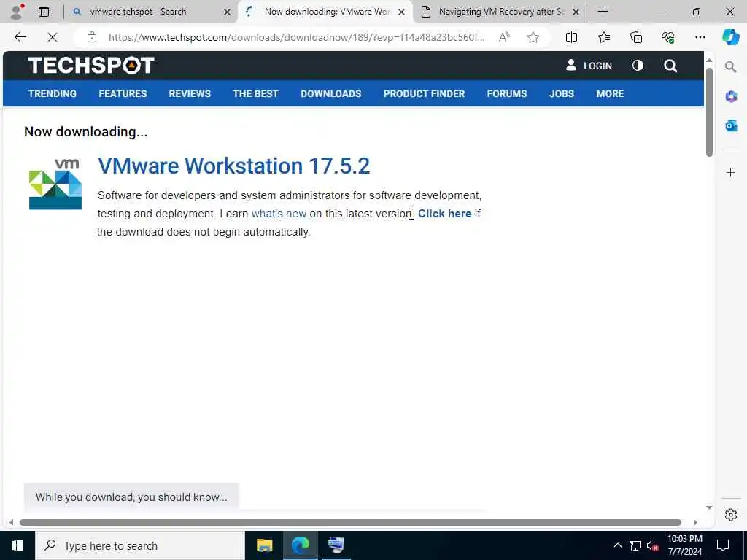Show hidden system tray icons

pos(617,545)
